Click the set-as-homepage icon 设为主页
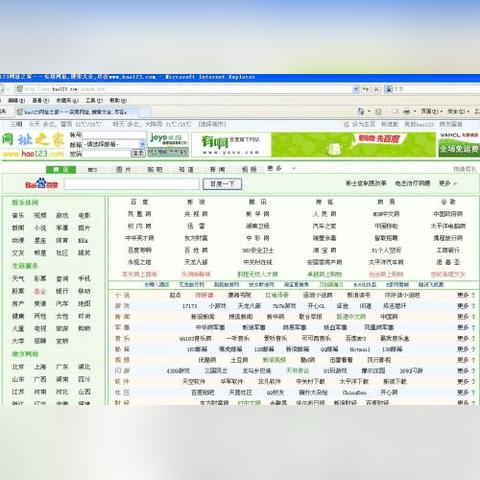The image size is (480, 480). point(347,124)
